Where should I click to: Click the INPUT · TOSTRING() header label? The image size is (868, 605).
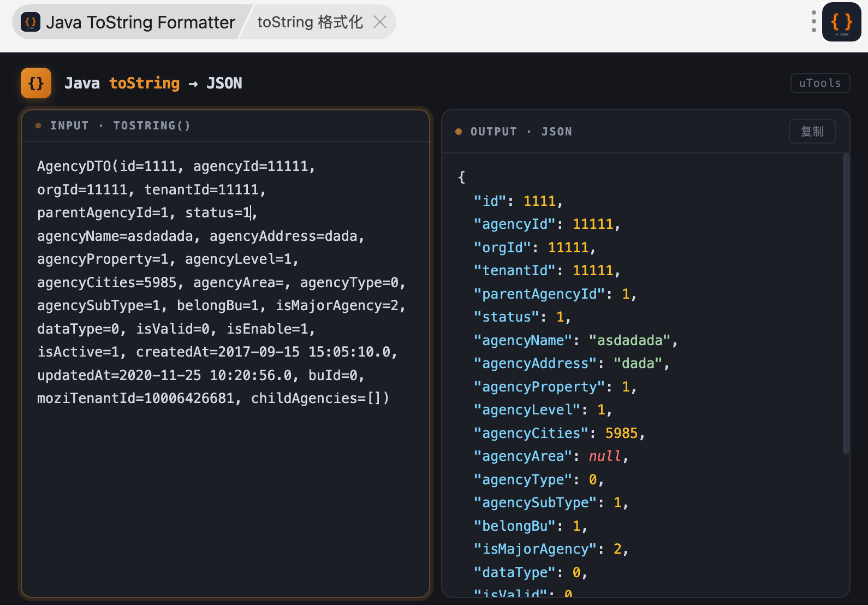[x=121, y=126]
